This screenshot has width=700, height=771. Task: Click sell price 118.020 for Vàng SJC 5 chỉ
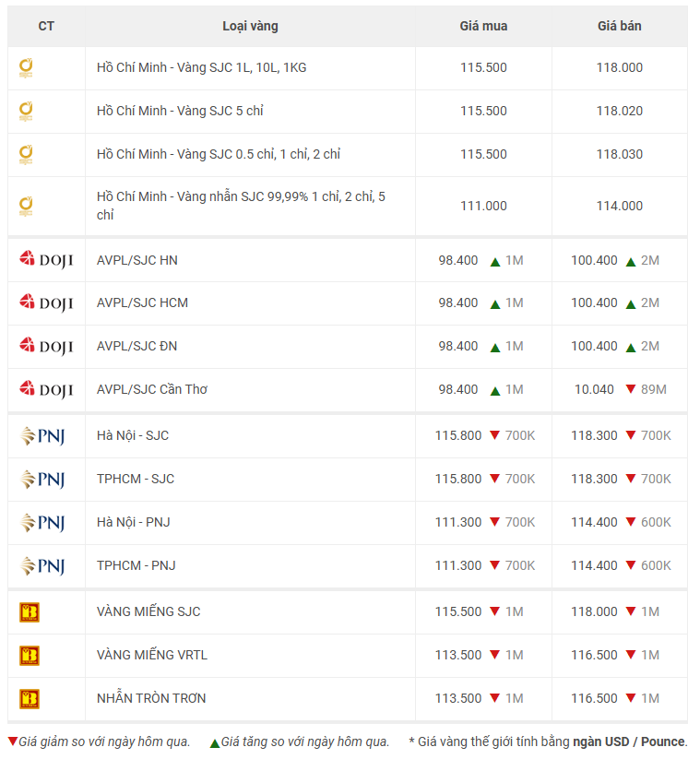click(x=620, y=111)
